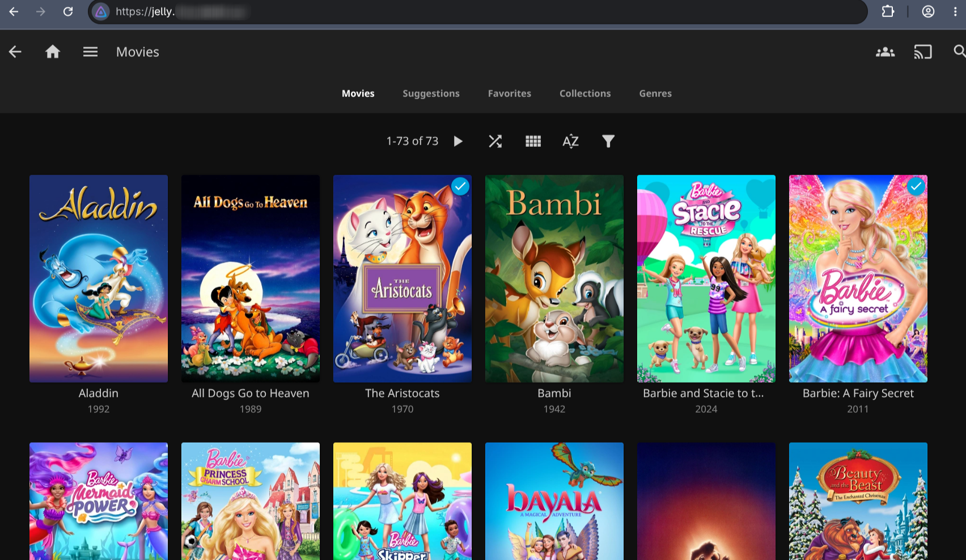966x560 pixels.
Task: Click the site icon in the address bar
Action: tap(101, 11)
